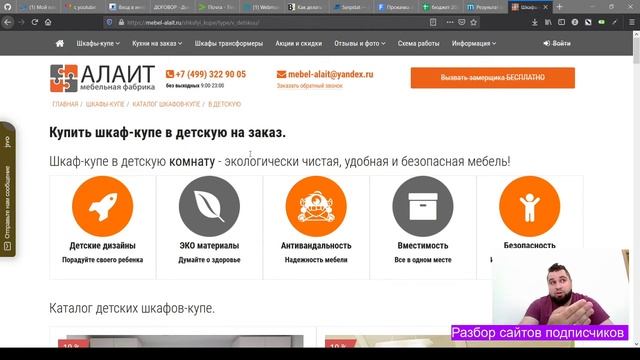
Task: Open the page actions three-dot menu
Action: (449, 22)
